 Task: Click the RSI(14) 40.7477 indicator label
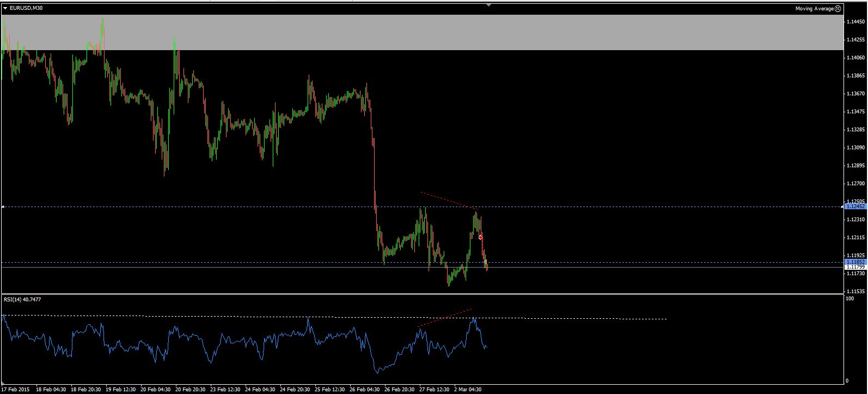[22, 299]
